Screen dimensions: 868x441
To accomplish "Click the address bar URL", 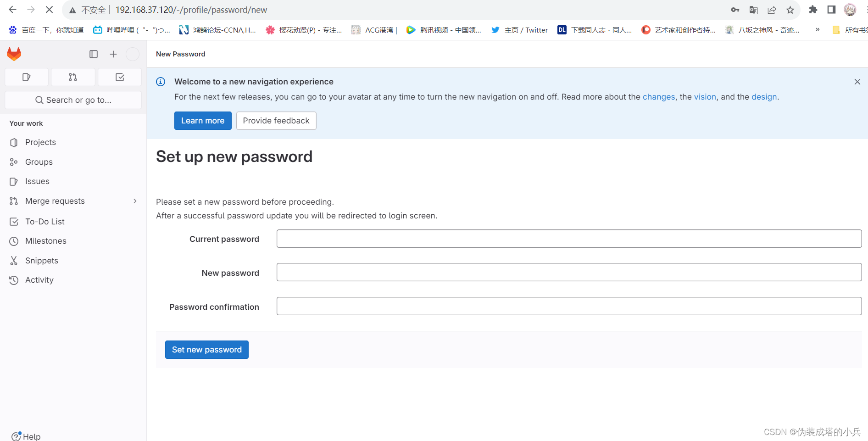I will [x=191, y=10].
